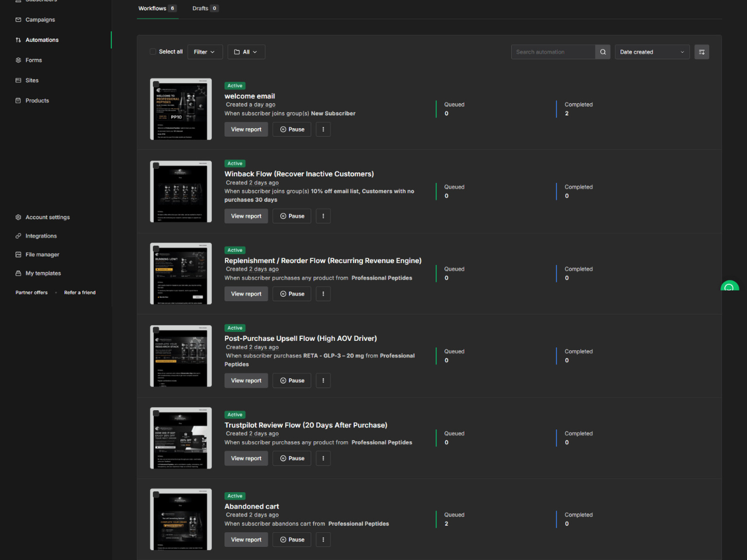The image size is (747, 560).
Task: Check the box on Winback Flow thumbnail
Action: tap(156, 166)
